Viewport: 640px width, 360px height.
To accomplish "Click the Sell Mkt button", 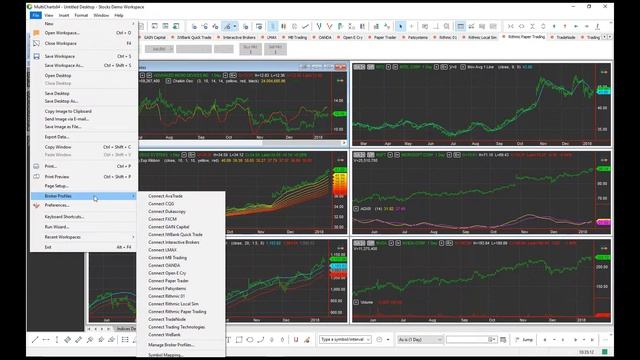I will [276, 49].
